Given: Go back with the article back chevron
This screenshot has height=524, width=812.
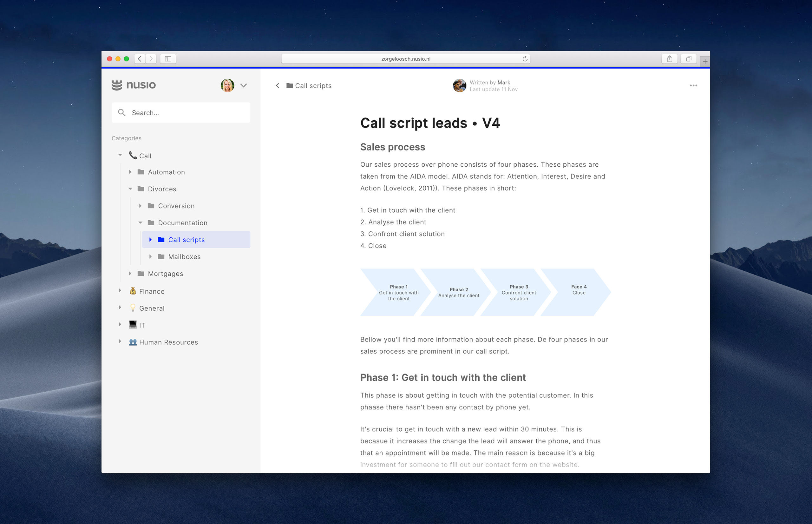Looking at the screenshot, I should pyautogui.click(x=278, y=86).
